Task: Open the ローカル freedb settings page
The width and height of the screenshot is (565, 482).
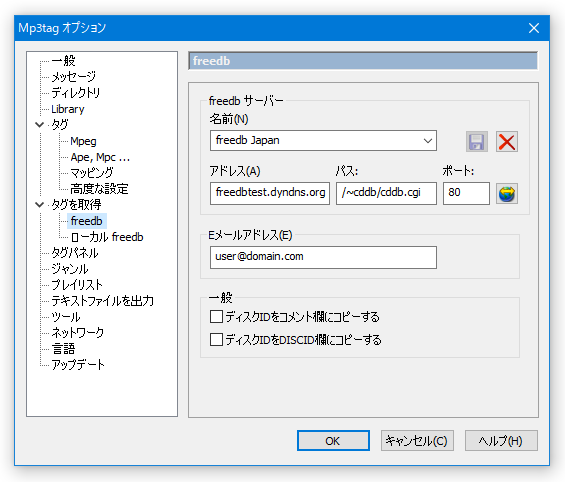Action: tap(107, 237)
